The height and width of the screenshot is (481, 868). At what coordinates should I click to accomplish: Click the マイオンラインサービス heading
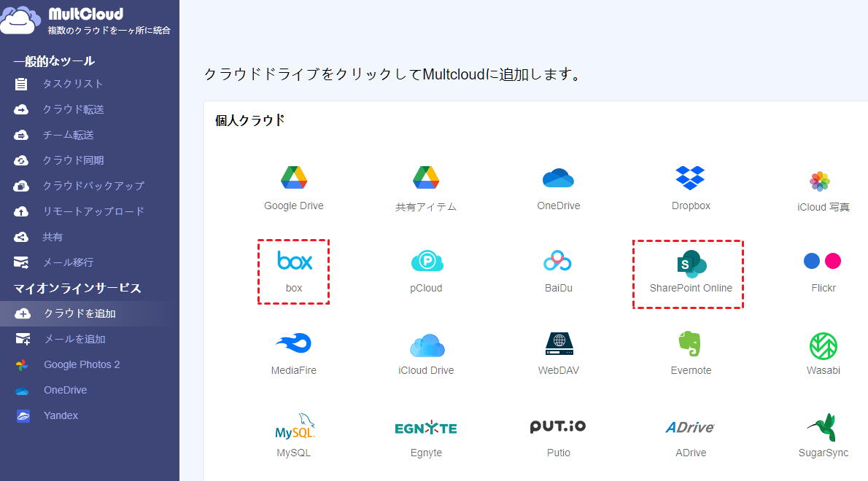point(77,288)
